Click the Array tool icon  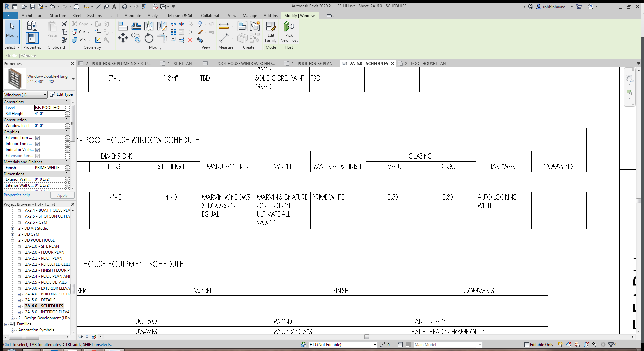click(x=173, y=32)
